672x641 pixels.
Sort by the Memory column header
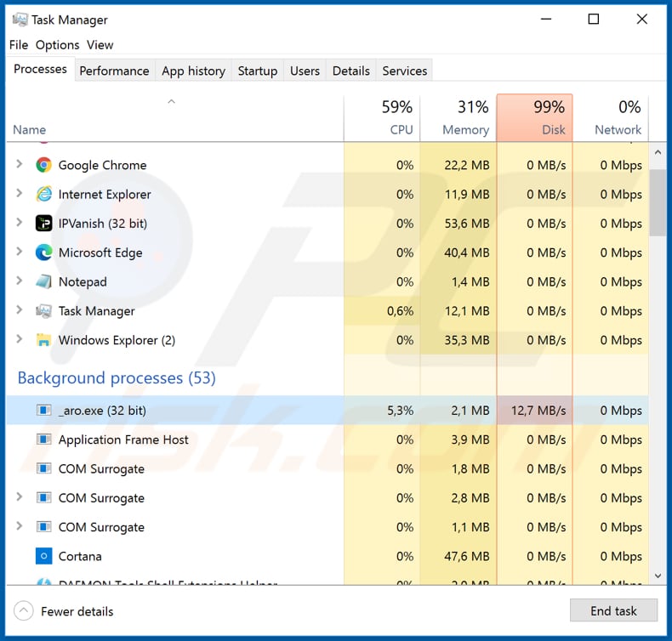(x=458, y=118)
